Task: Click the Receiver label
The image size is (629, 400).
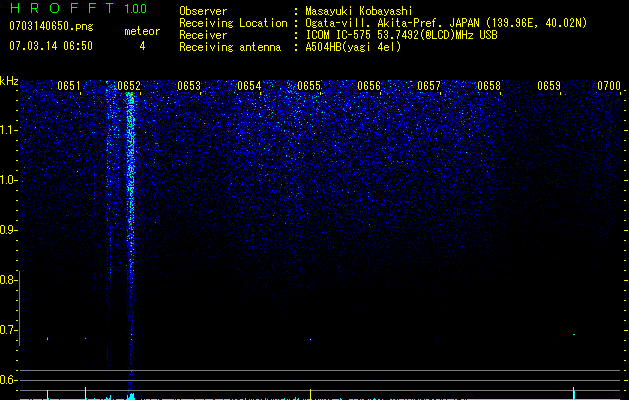Action: coord(203,35)
